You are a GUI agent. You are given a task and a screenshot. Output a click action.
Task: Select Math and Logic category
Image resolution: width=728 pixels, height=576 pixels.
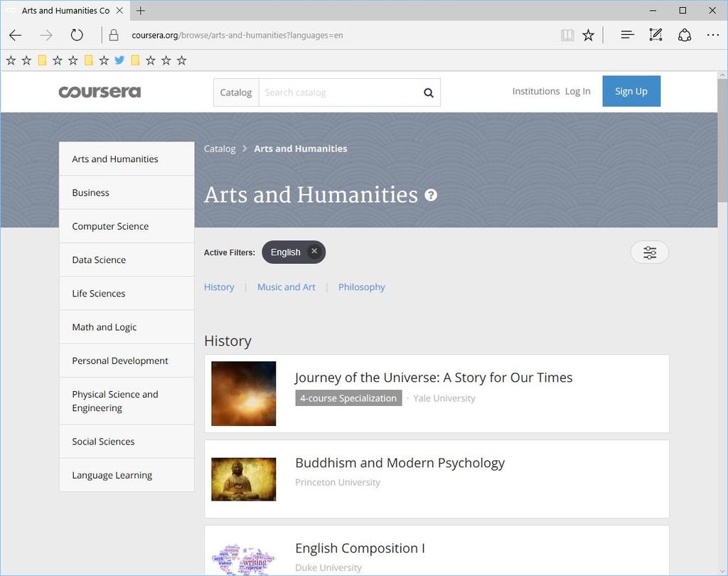tap(127, 327)
